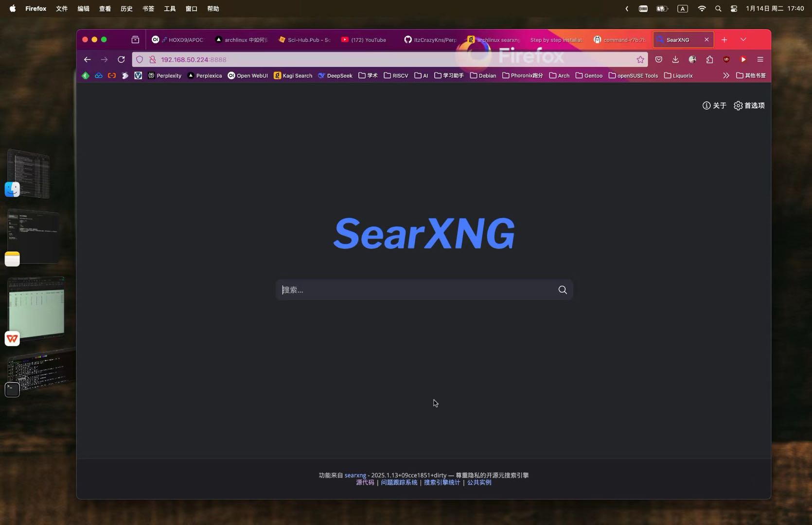Bookmark this page with the star icon
The image size is (812, 525).
tap(640, 59)
